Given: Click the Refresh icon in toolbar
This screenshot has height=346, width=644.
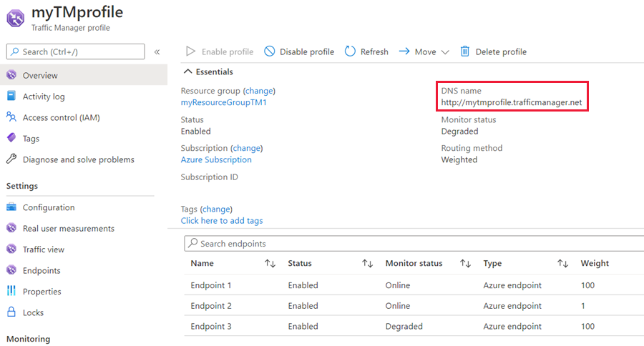Looking at the screenshot, I should [350, 51].
